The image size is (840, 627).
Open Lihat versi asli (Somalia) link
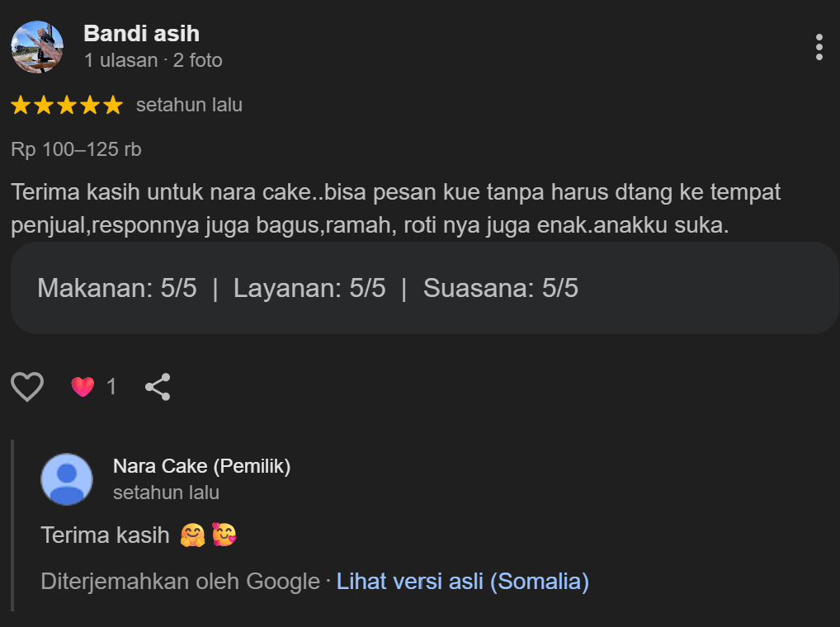462,582
